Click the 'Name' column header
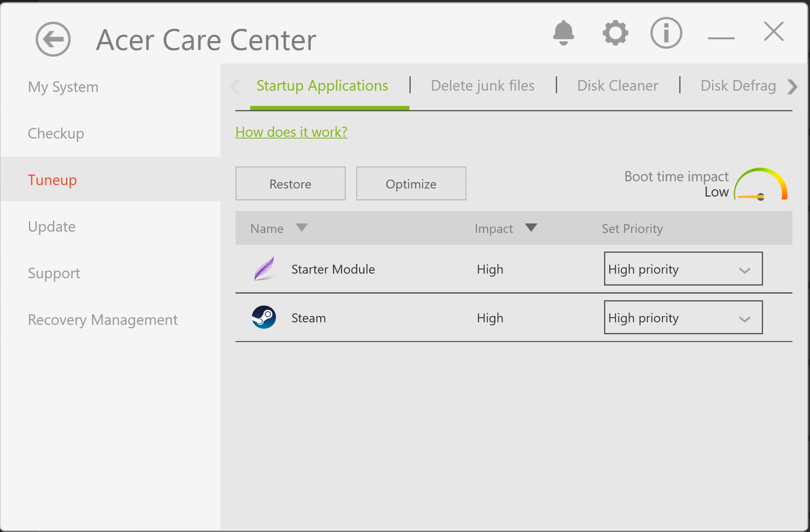810x532 pixels. (x=267, y=229)
